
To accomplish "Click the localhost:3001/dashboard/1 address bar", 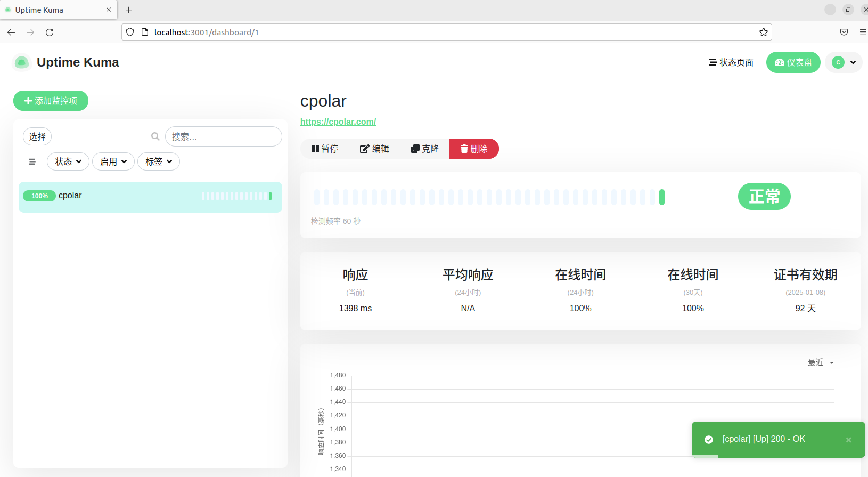I will click(x=446, y=32).
